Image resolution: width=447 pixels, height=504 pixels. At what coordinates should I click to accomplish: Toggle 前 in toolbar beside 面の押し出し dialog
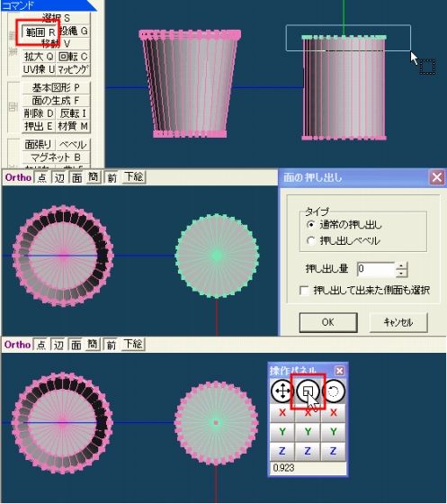coord(112,177)
